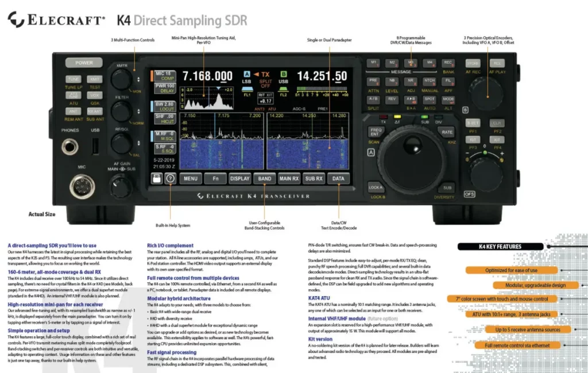Click the MODE button above ALT

[x=448, y=99]
